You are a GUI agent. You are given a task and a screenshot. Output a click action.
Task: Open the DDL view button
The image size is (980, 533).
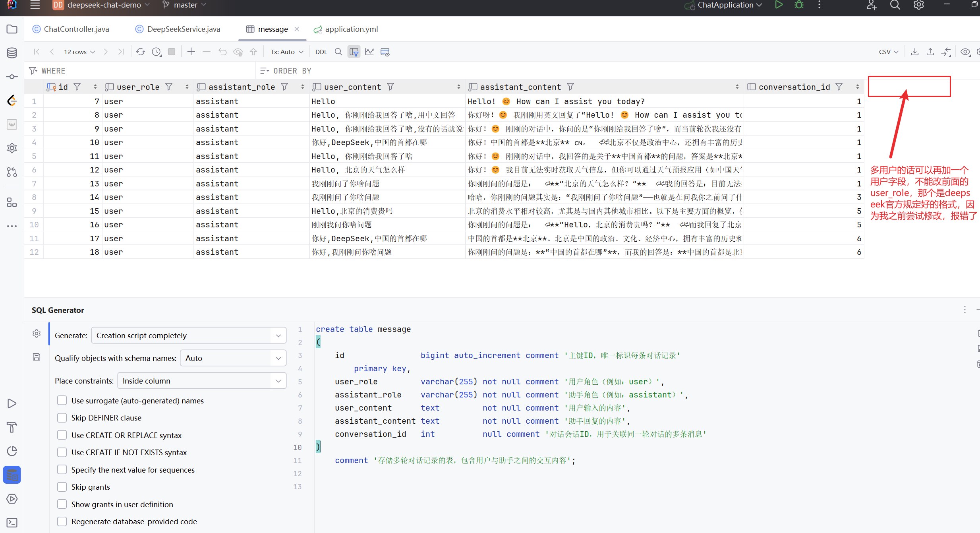point(321,52)
